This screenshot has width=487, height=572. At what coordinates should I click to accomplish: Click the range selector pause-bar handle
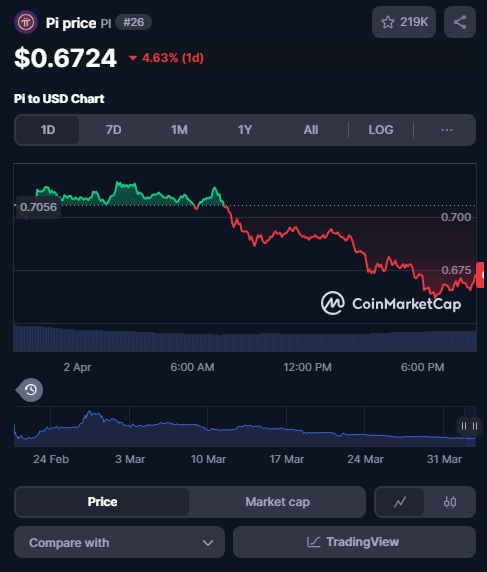[x=469, y=426]
